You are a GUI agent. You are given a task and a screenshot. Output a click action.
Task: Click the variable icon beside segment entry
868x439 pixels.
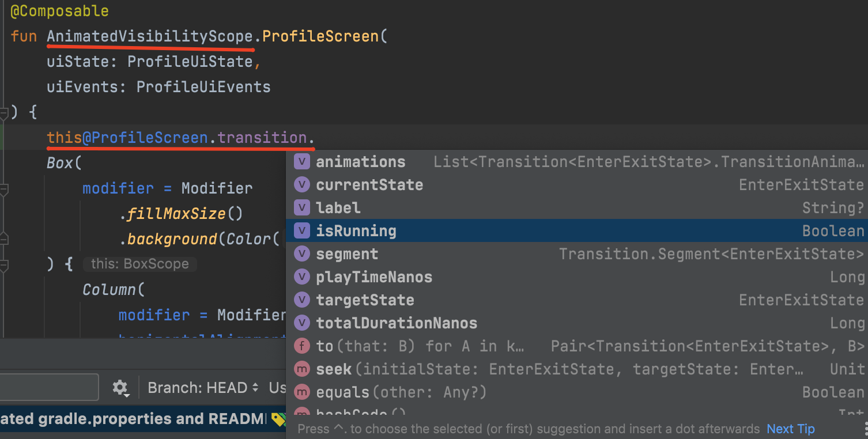pyautogui.click(x=301, y=253)
